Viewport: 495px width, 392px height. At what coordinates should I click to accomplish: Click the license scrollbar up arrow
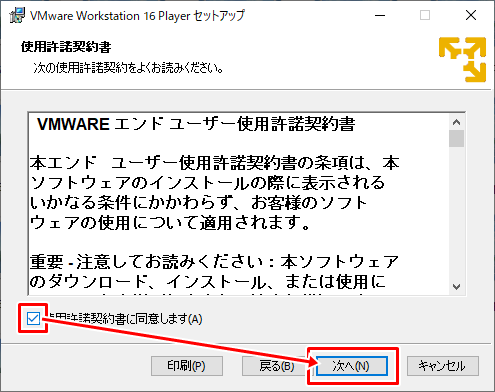pyautogui.click(x=456, y=122)
